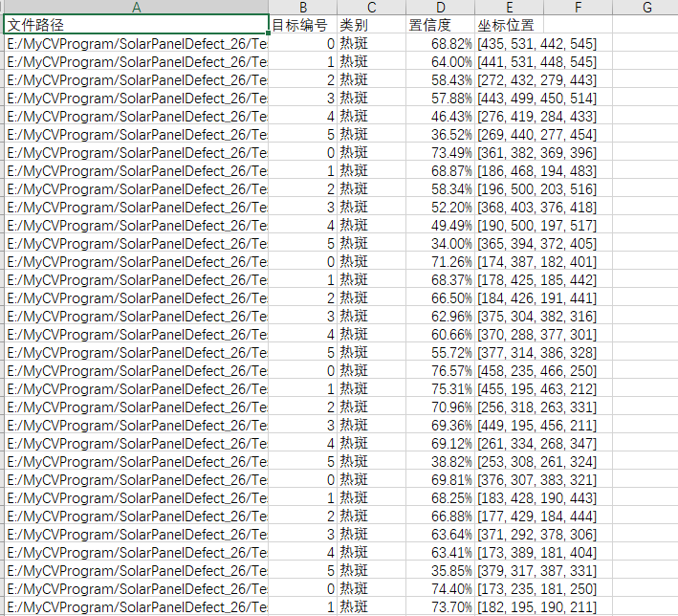Select cell showing 68.87%

440,170
